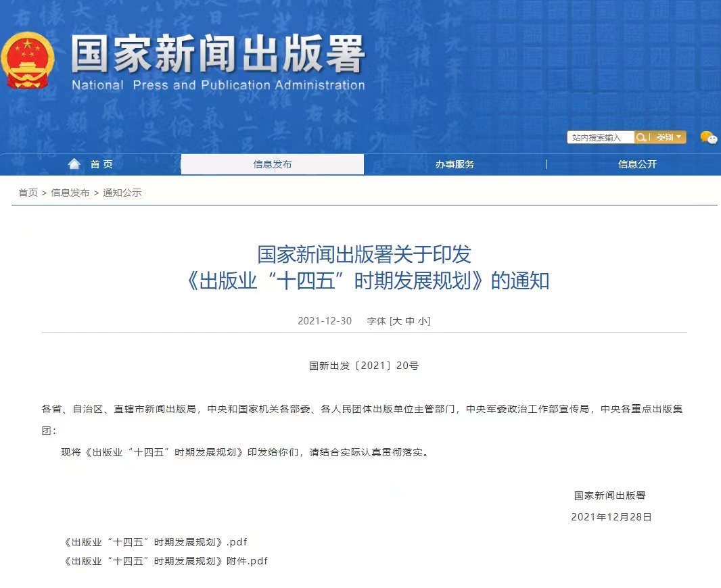Click the home icon in navigation bar

pos(74,164)
